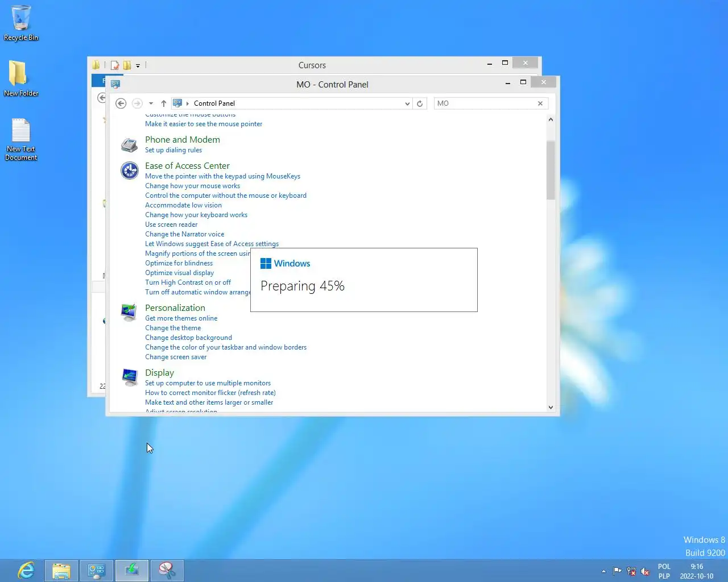Click the POL PLP language indicator in the tray
728x582 pixels.
[x=664, y=571]
